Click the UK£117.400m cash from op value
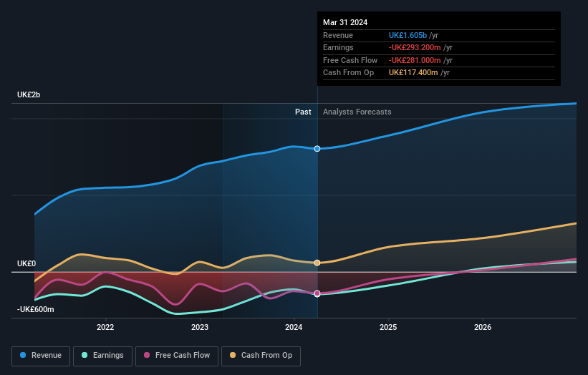Image resolution: width=588 pixels, height=375 pixels. tap(413, 73)
